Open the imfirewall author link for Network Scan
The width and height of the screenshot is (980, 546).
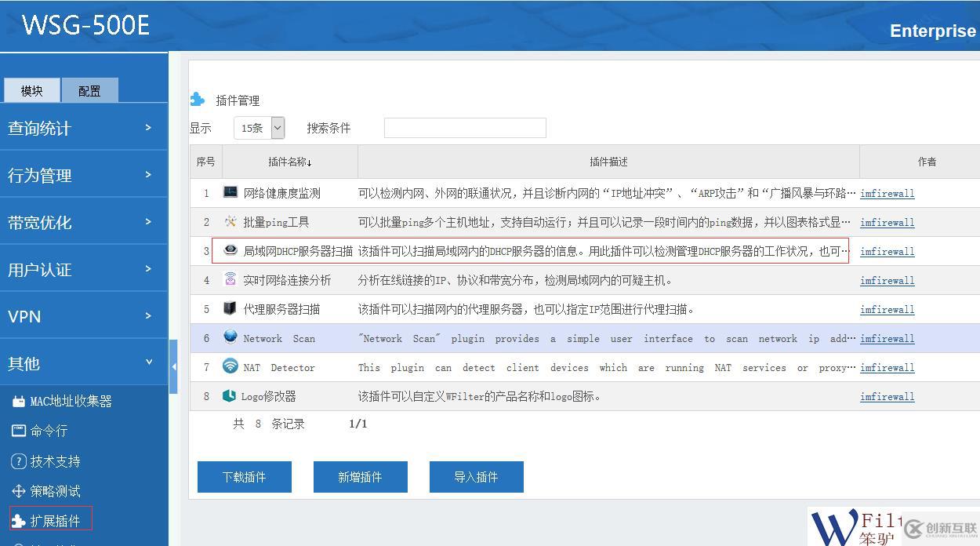(x=887, y=338)
